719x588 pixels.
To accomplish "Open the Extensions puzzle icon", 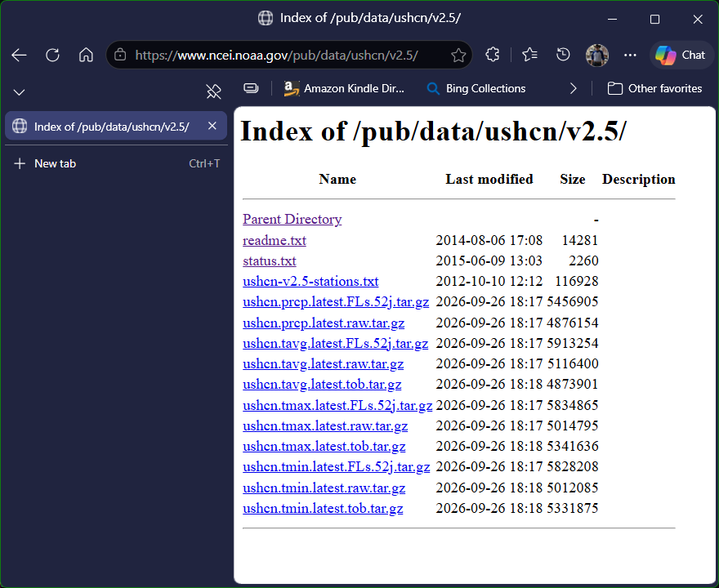I will (x=492, y=55).
